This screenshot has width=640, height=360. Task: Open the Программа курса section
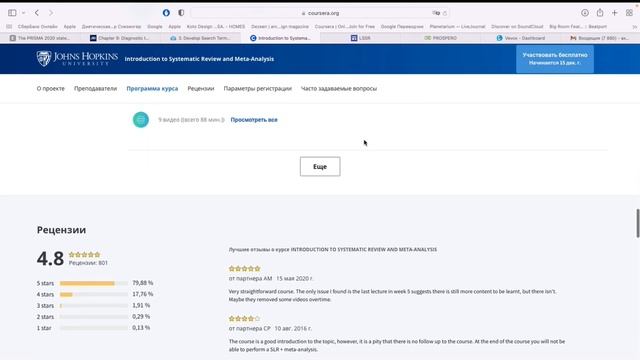coord(152,89)
